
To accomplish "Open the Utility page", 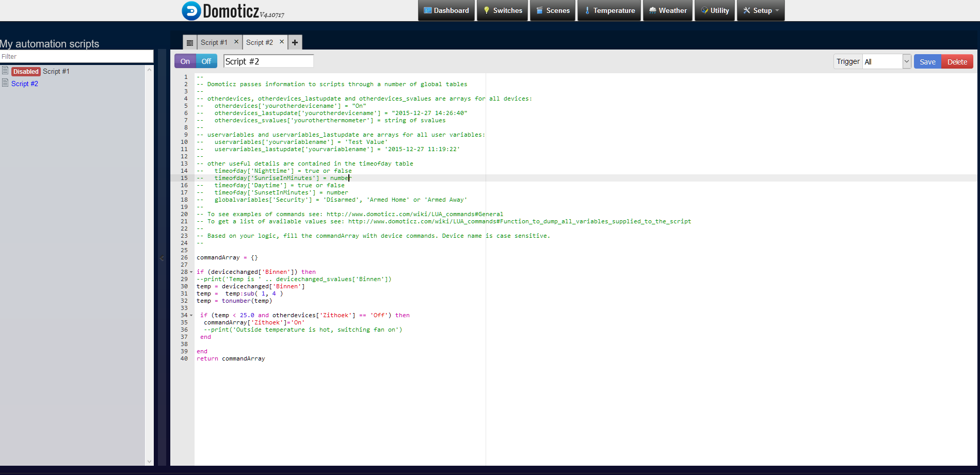I will pyautogui.click(x=715, y=10).
